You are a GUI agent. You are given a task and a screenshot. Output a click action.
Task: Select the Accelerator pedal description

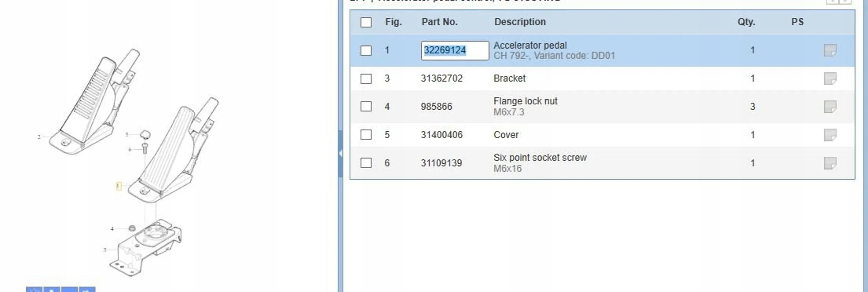(x=530, y=45)
